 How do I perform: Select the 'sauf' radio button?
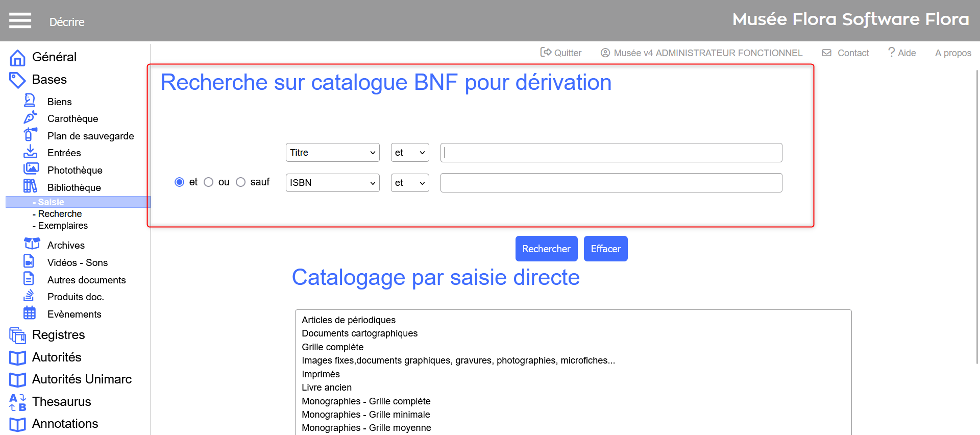pos(241,182)
